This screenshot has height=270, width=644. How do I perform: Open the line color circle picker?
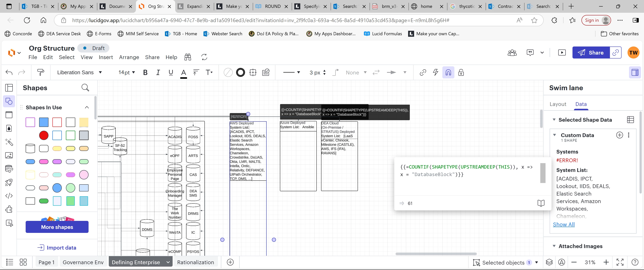241,73
